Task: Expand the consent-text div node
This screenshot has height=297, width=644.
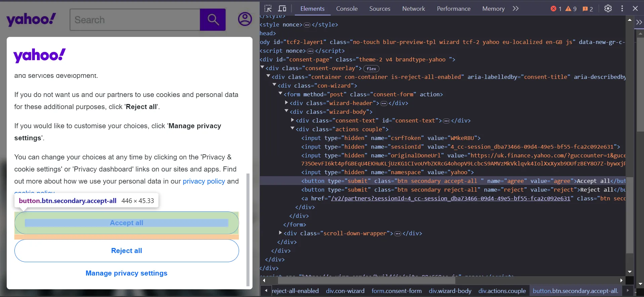Action: pos(292,120)
